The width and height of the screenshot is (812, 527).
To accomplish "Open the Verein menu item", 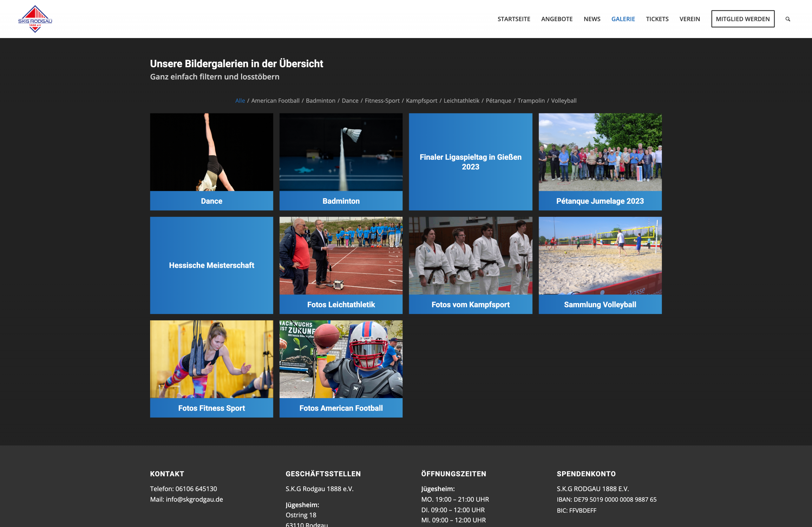I will click(x=689, y=19).
